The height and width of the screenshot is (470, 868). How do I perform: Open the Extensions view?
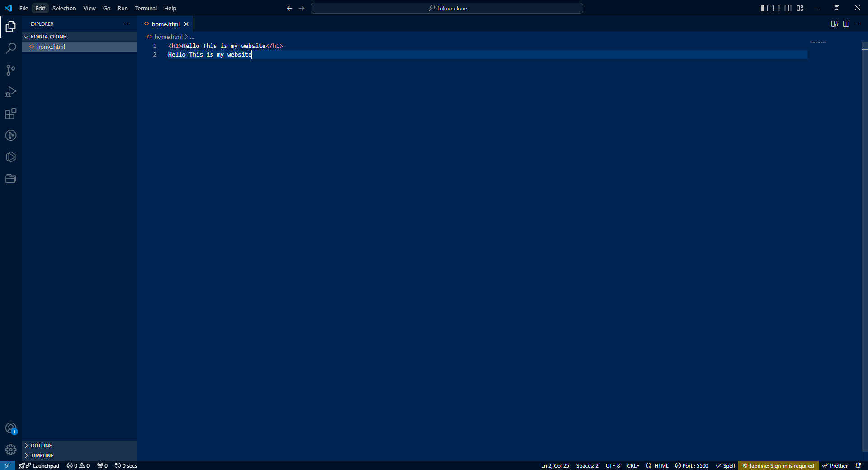[x=11, y=114]
